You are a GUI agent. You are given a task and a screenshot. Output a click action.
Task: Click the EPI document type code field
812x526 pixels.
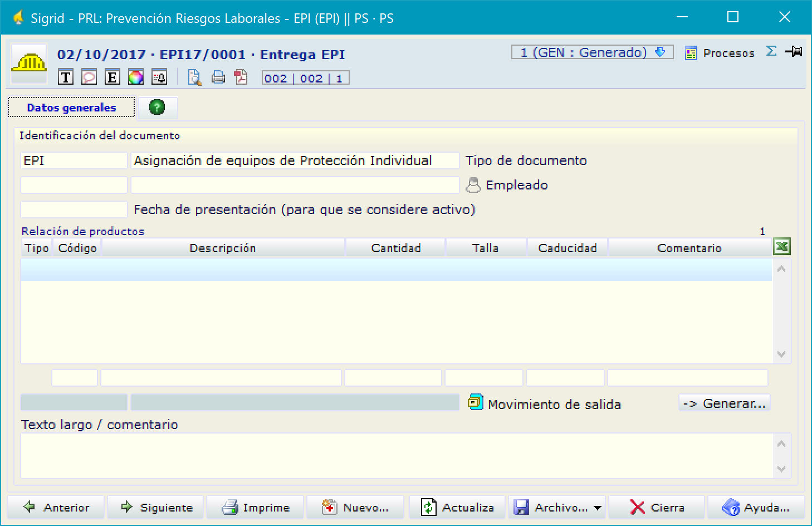(x=74, y=160)
